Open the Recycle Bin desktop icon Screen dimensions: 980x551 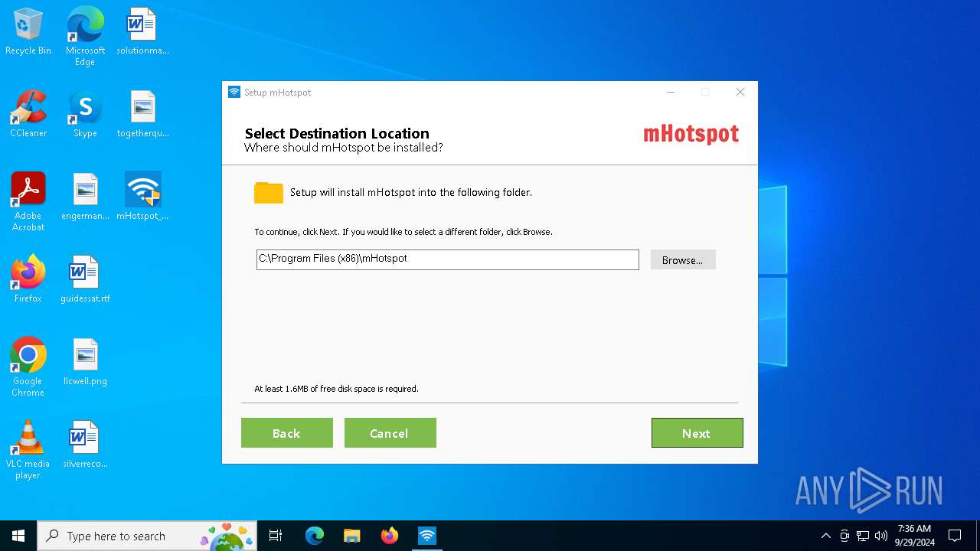pos(28,32)
